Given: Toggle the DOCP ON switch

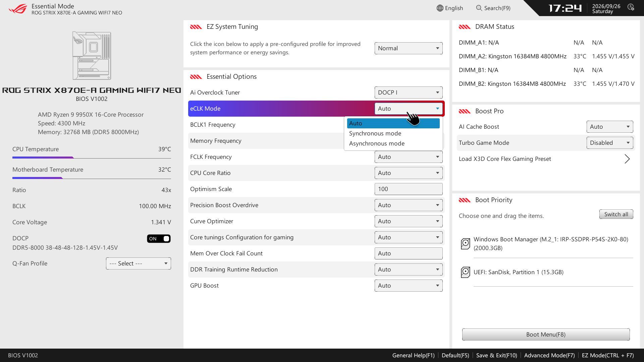Looking at the screenshot, I should click(159, 239).
